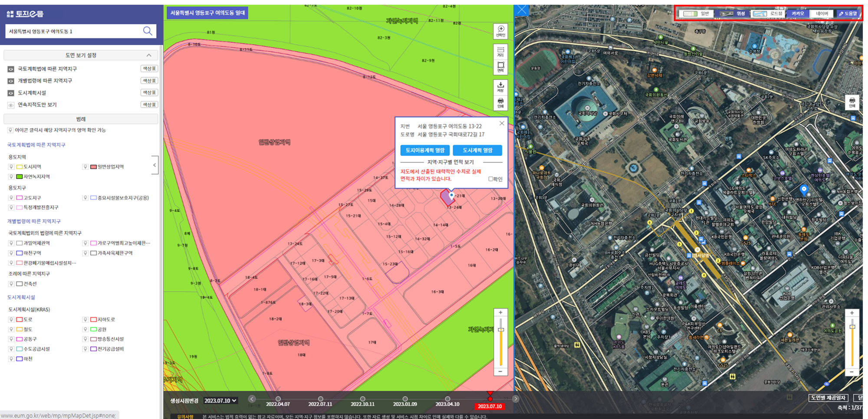Click the 도움말 help button

(x=848, y=13)
